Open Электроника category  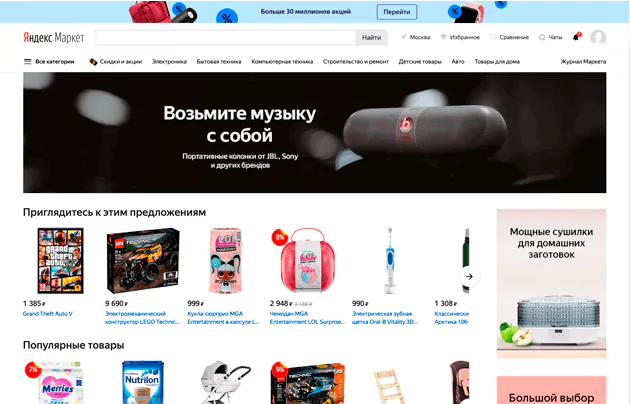click(169, 61)
